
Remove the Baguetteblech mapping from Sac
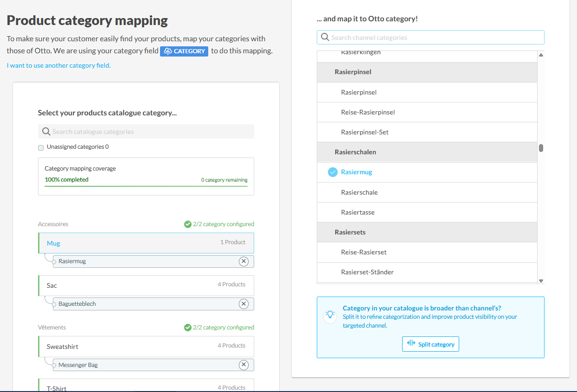(x=244, y=304)
